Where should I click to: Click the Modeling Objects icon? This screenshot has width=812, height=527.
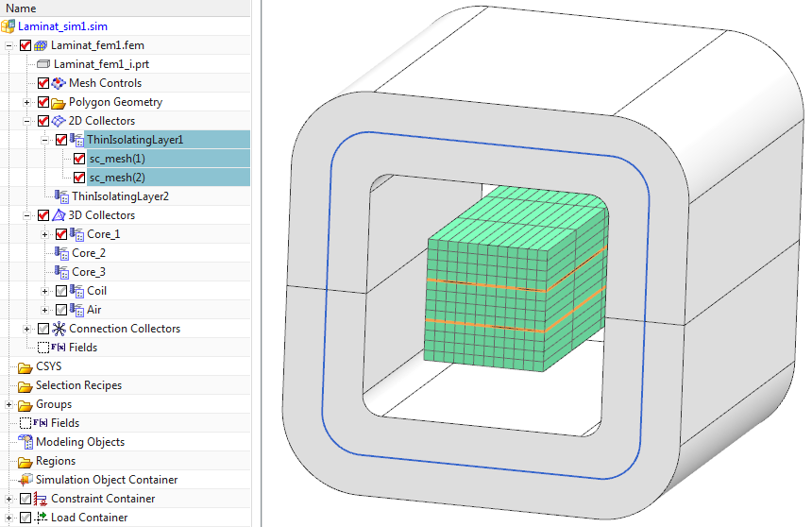point(25,442)
